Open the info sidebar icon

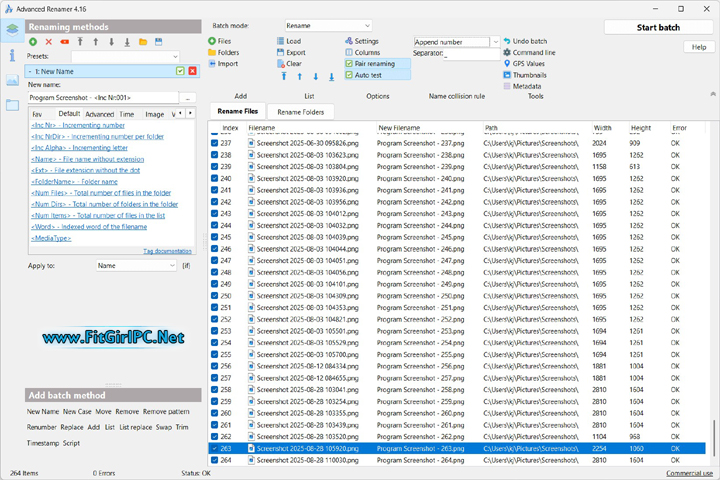point(12,54)
